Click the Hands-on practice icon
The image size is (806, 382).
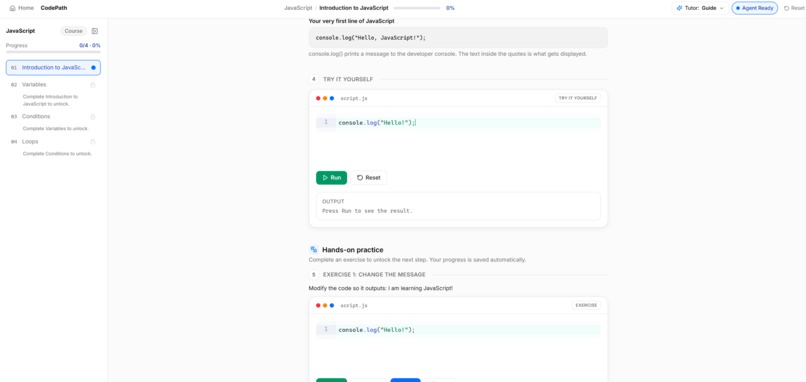coord(314,250)
